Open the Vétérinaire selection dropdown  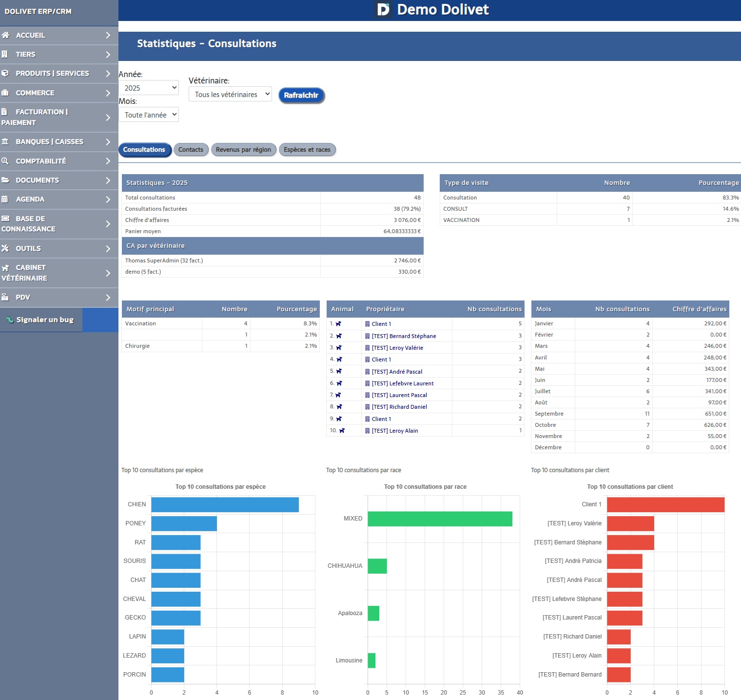[x=230, y=95]
